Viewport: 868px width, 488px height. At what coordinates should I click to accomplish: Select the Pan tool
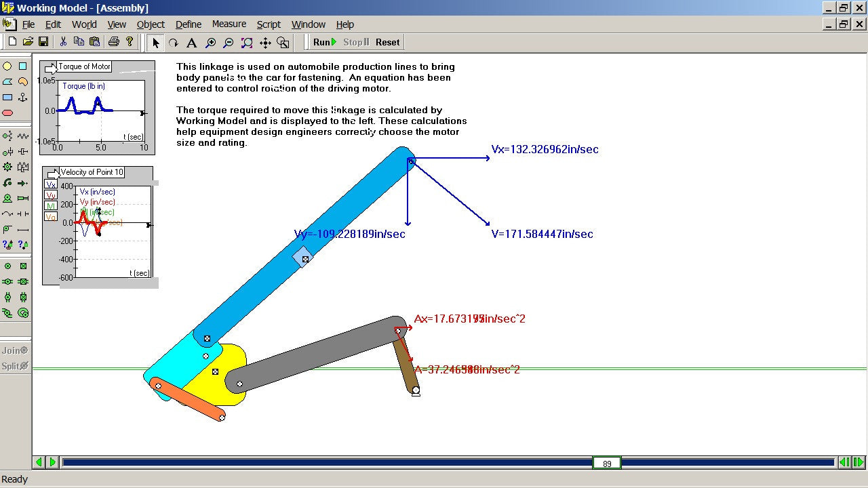click(265, 43)
